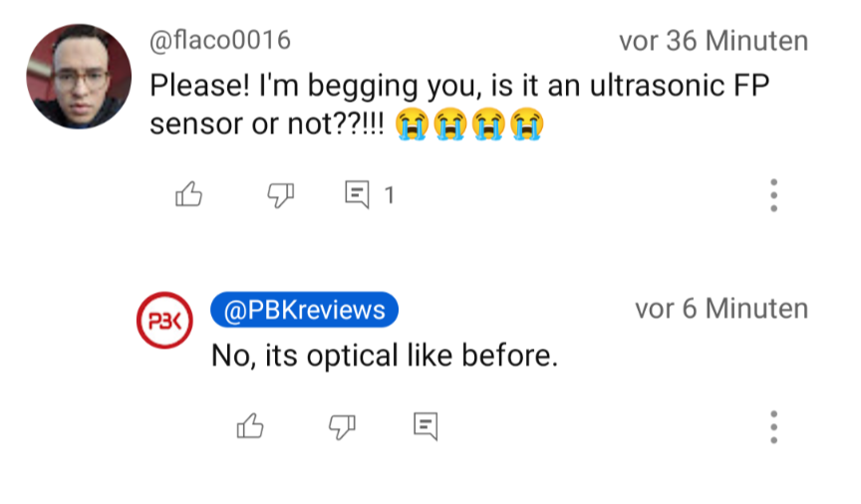Like the comment by @flaco0016
861x504 pixels.
(189, 195)
